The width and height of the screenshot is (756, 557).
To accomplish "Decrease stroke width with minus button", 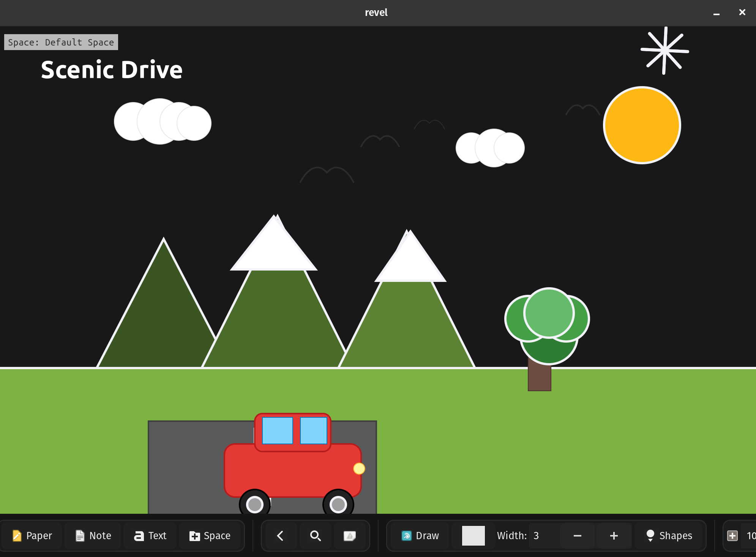I will pyautogui.click(x=577, y=535).
